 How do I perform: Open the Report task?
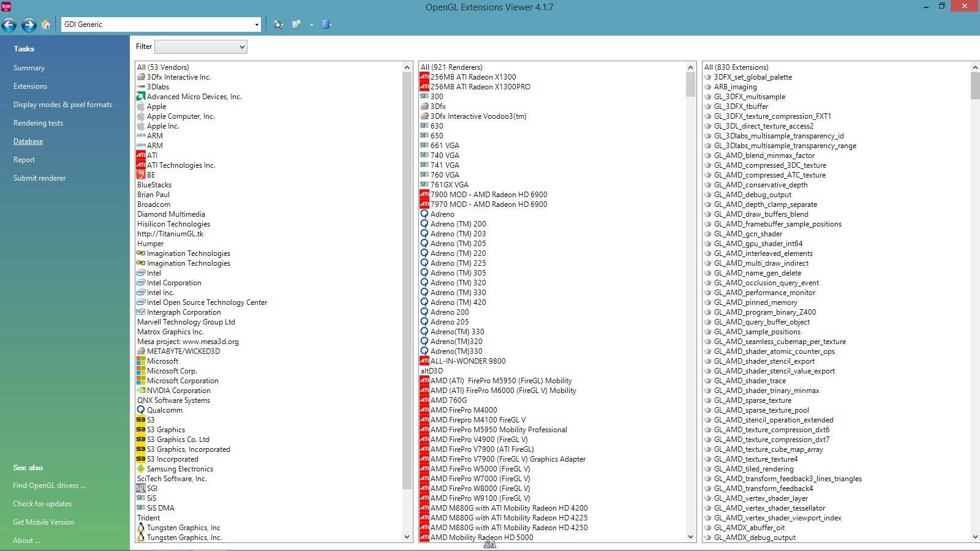24,160
